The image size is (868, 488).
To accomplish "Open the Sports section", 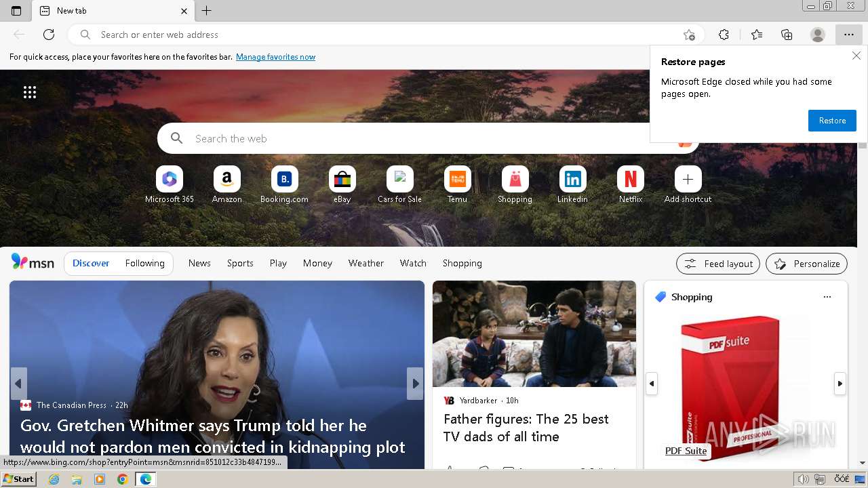I will (240, 263).
